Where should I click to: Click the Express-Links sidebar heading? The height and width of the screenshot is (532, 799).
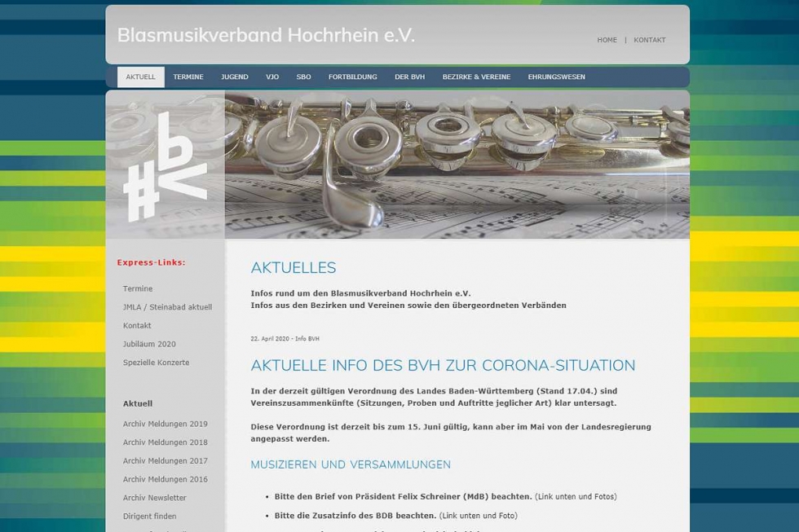click(152, 262)
